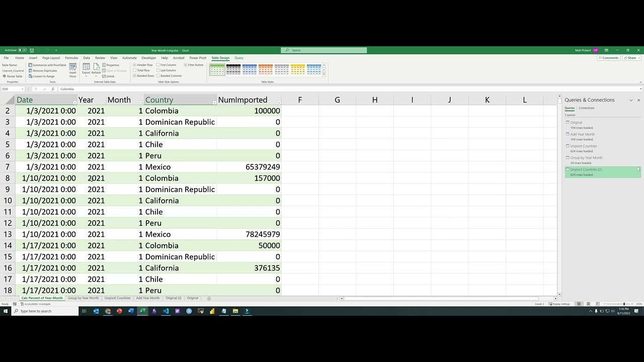Click the Search box in title bar
Viewport: 644px width, 362px height.
324,50
